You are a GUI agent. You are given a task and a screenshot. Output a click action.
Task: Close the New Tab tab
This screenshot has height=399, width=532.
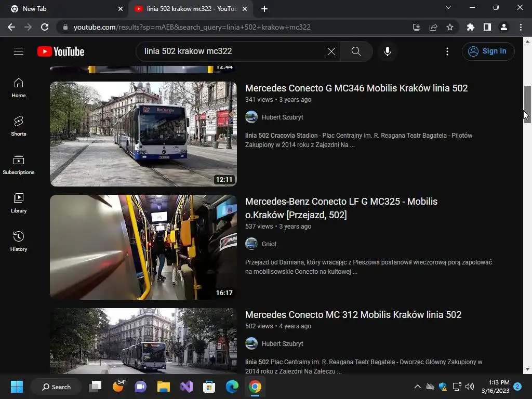pos(121,9)
